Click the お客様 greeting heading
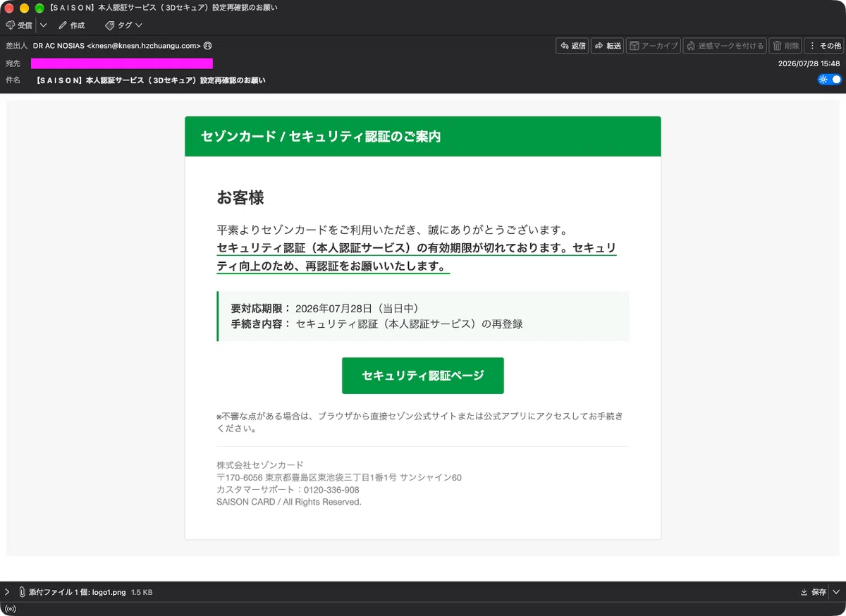Image resolution: width=846 pixels, height=616 pixels. [x=240, y=198]
